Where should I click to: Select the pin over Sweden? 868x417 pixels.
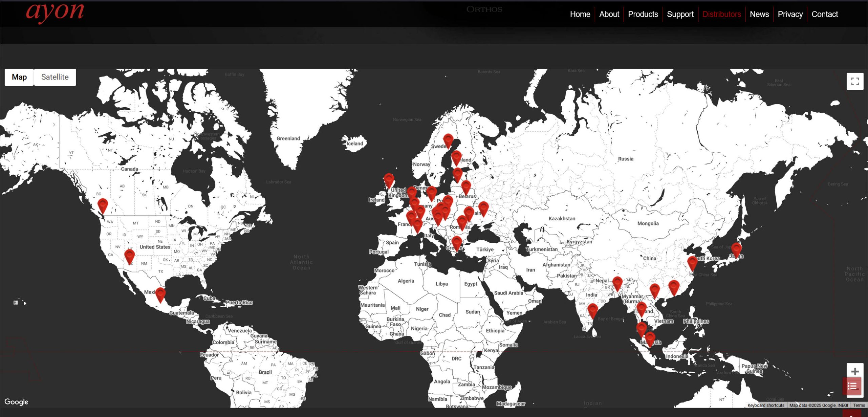tap(448, 140)
